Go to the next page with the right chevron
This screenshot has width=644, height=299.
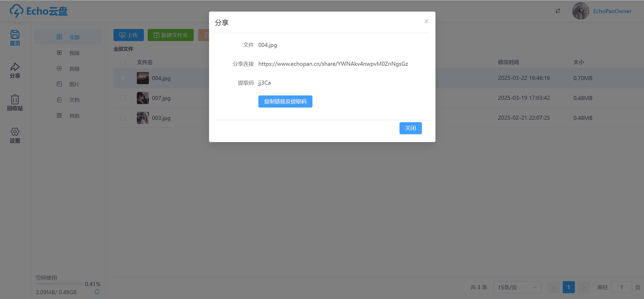[x=584, y=287]
